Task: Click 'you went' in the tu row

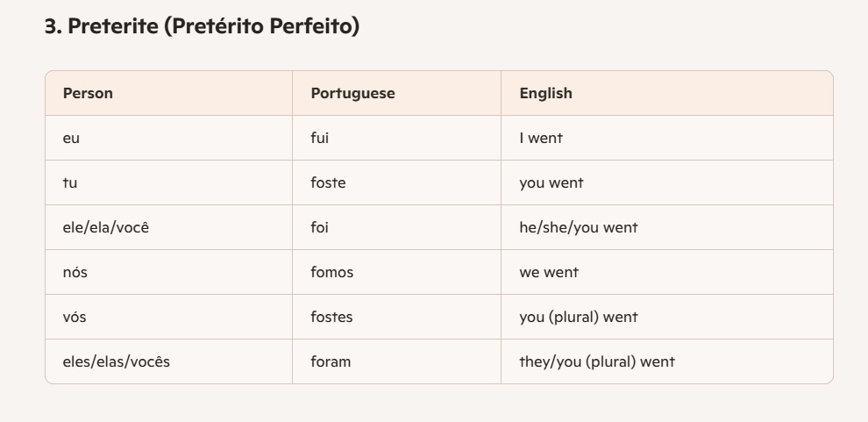Action: (551, 182)
